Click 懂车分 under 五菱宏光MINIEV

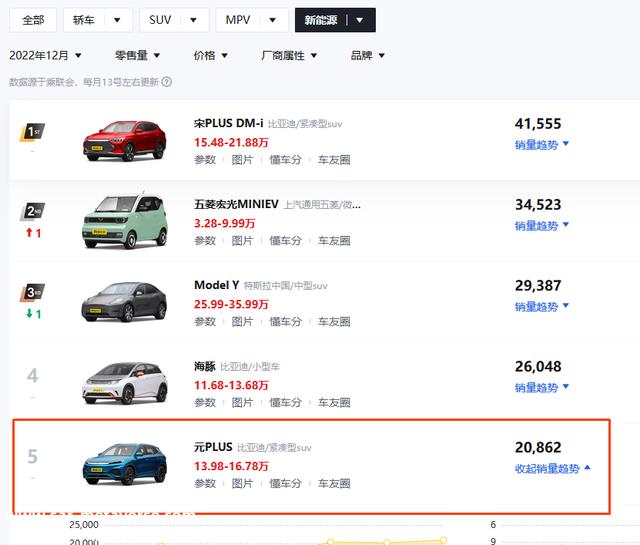point(286,240)
